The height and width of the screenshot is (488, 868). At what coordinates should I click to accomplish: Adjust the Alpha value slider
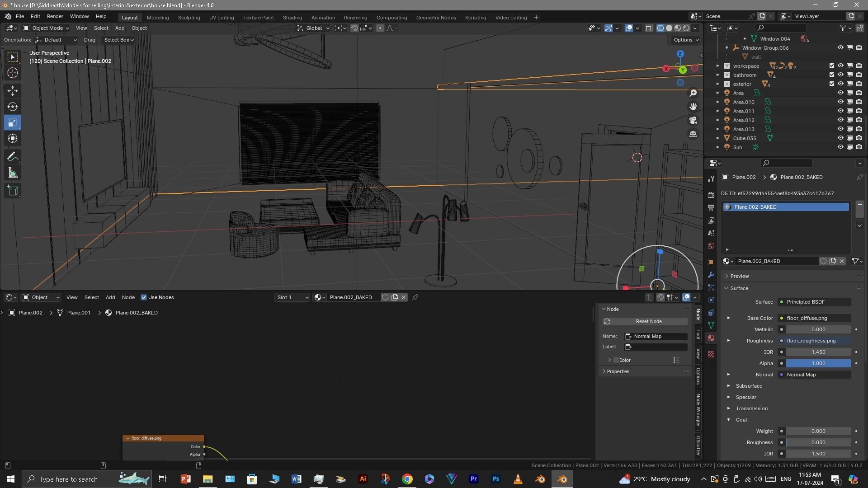pyautogui.click(x=818, y=363)
